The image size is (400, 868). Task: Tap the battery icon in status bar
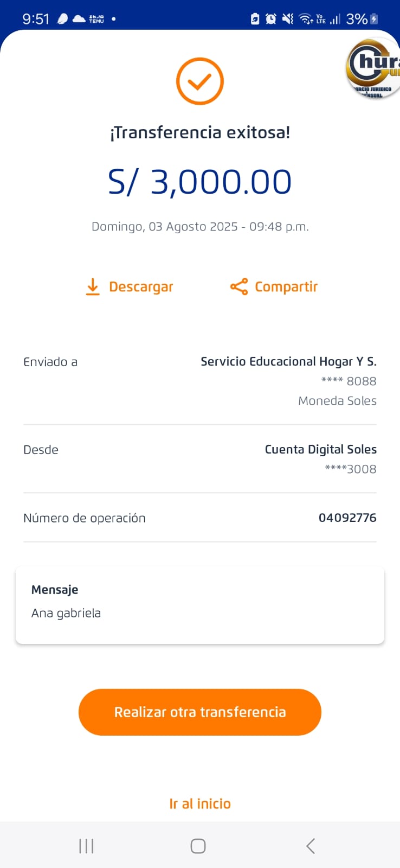(374, 19)
